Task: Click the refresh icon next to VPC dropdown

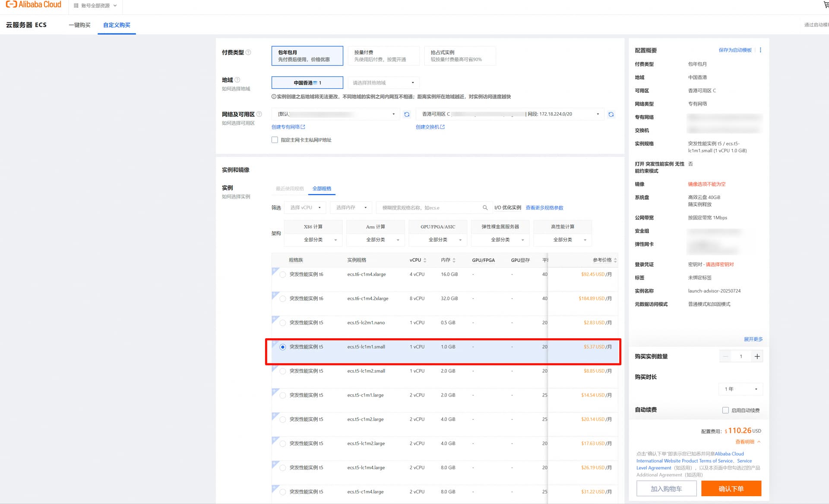Action: point(406,114)
